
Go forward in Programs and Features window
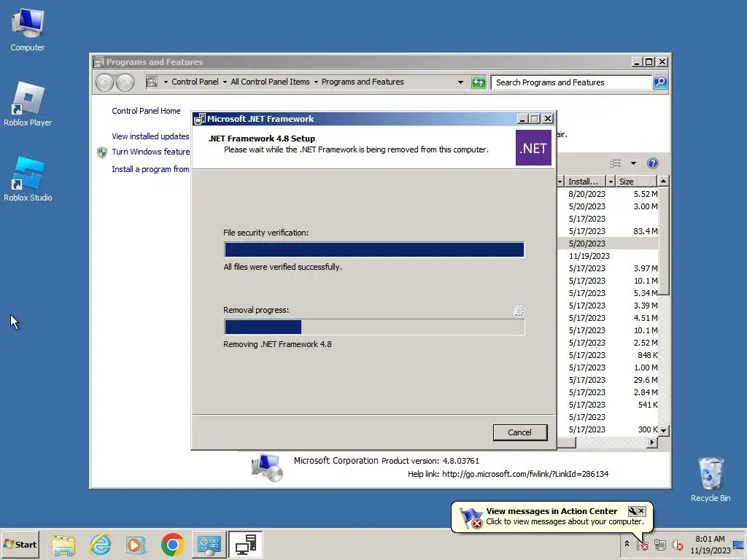[x=125, y=82]
